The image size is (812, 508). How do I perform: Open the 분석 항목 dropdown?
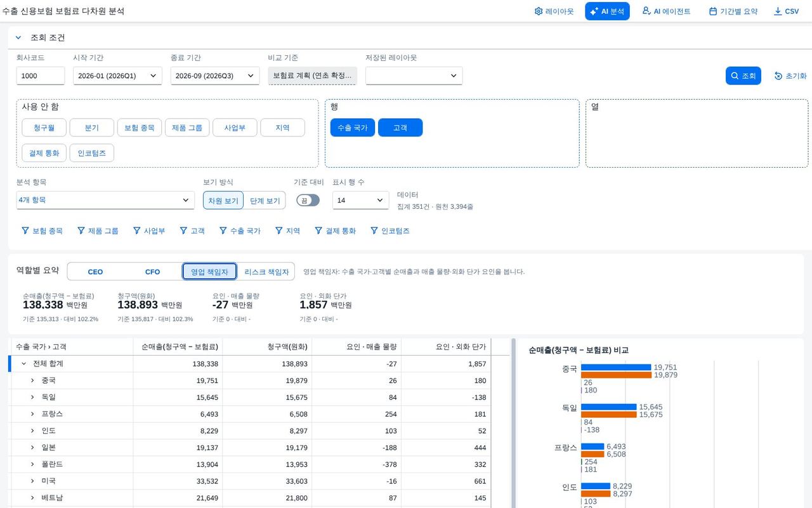[105, 200]
